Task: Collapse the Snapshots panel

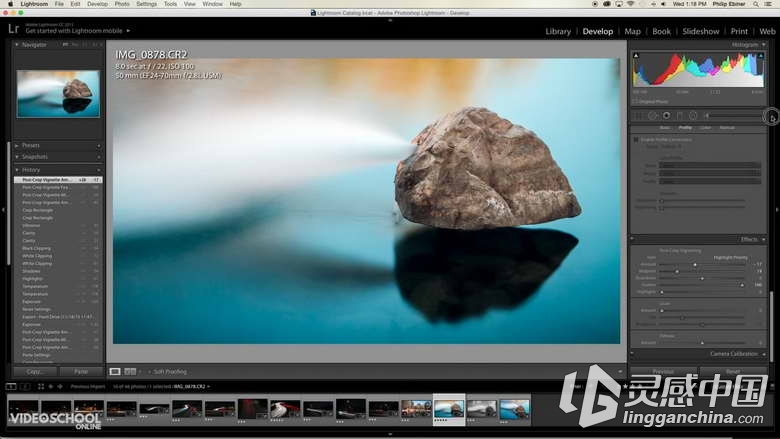Action: (17, 157)
